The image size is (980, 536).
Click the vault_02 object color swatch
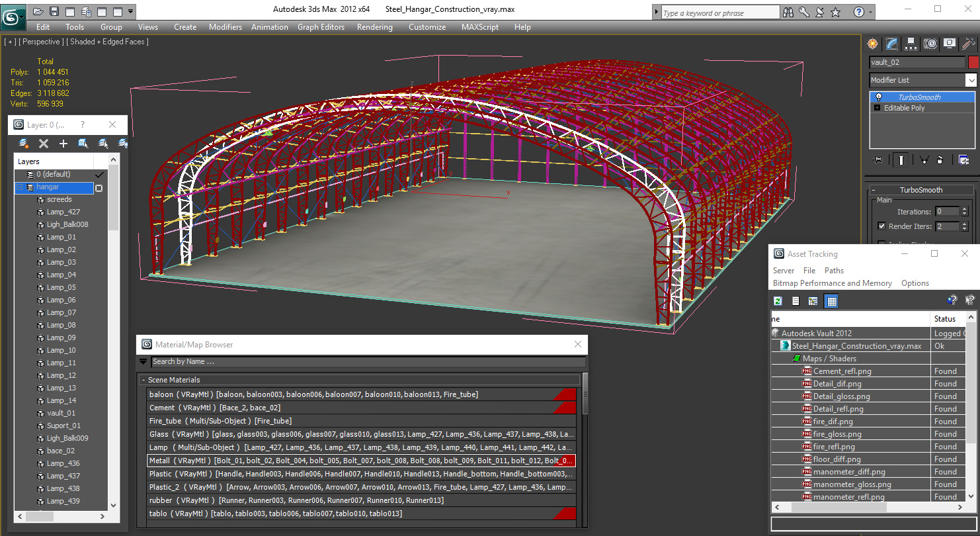point(973,62)
